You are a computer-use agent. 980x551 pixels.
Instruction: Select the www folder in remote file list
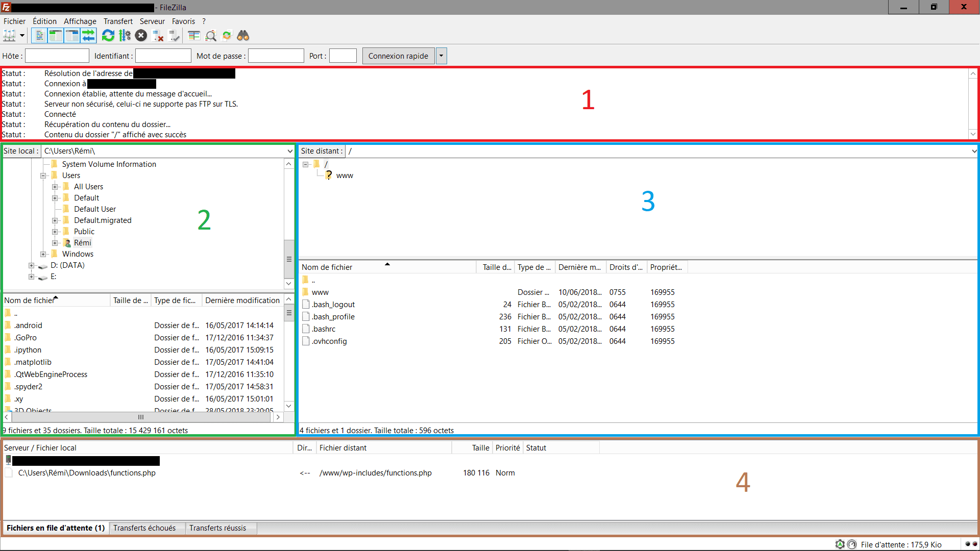click(x=320, y=292)
